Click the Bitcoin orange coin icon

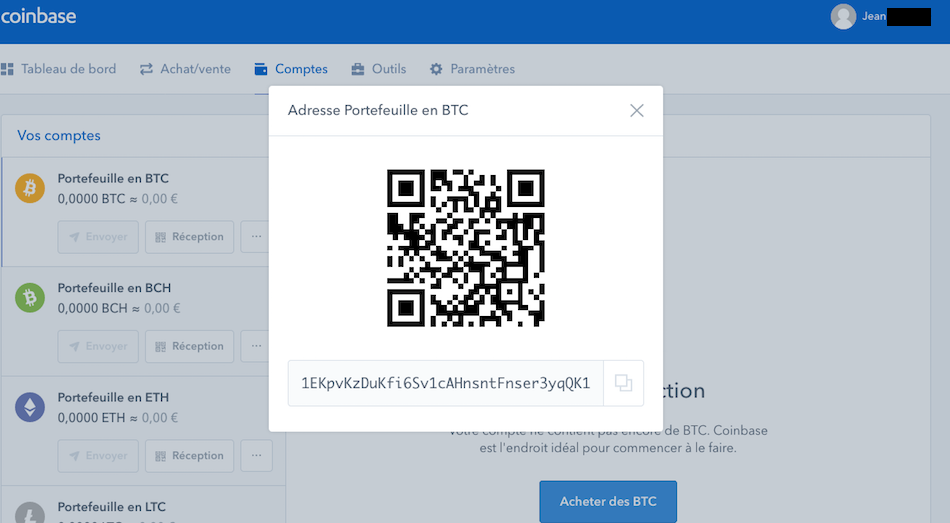click(x=30, y=188)
